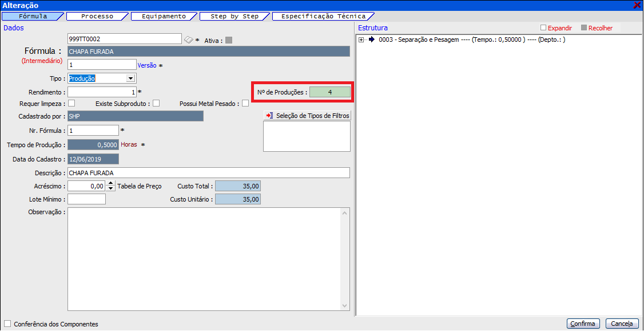Click the eraser icon beside formula code field

pos(189,40)
